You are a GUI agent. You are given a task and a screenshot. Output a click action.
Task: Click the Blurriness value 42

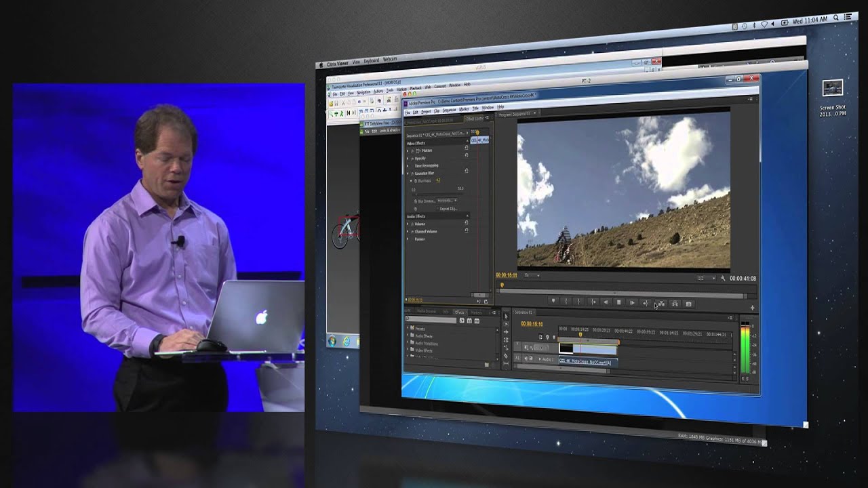point(438,180)
